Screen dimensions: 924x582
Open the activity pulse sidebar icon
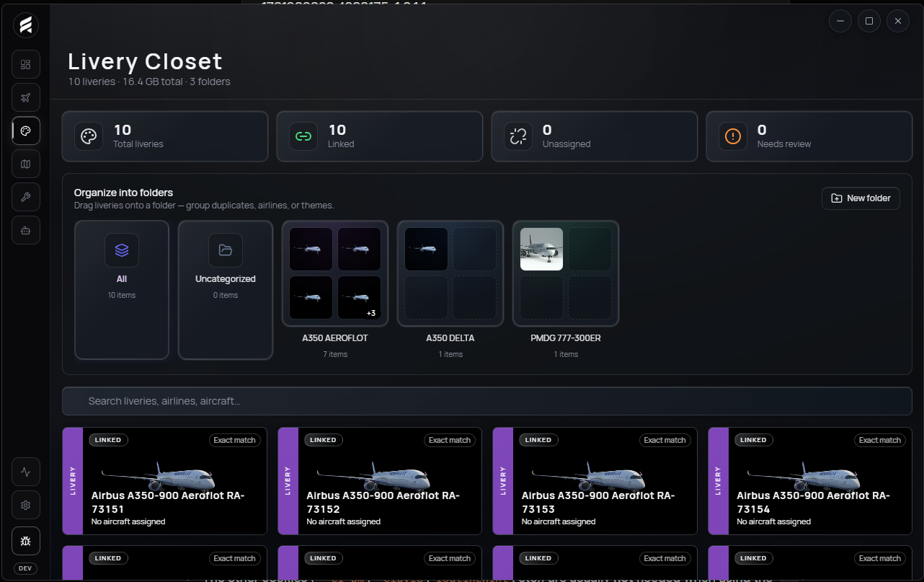click(26, 472)
